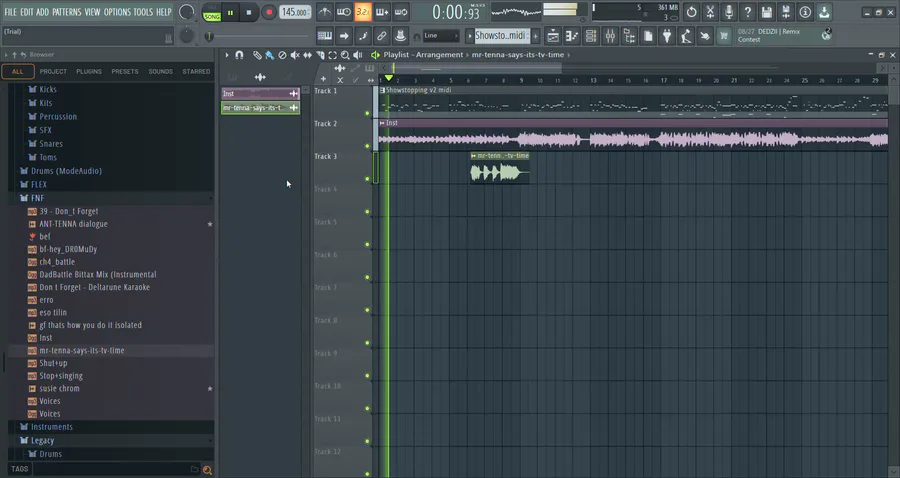900x478 pixels.
Task: Toggle the metronome button
Action: (324, 11)
